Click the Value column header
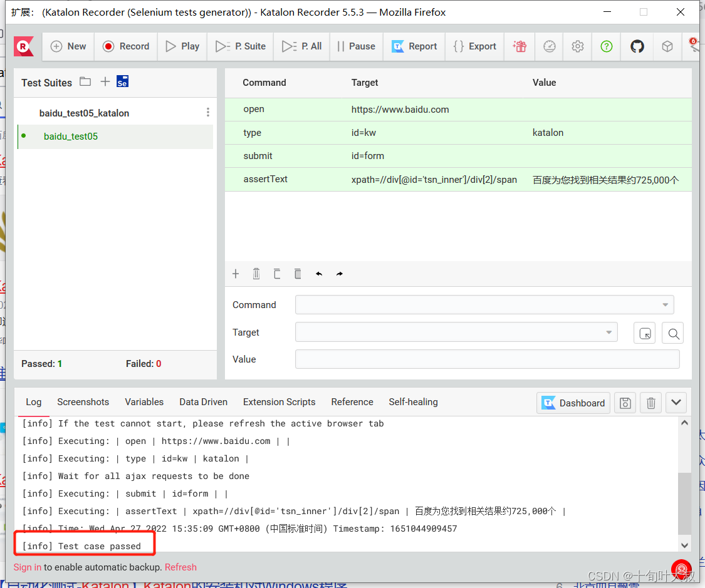The height and width of the screenshot is (588, 705). tap(545, 83)
